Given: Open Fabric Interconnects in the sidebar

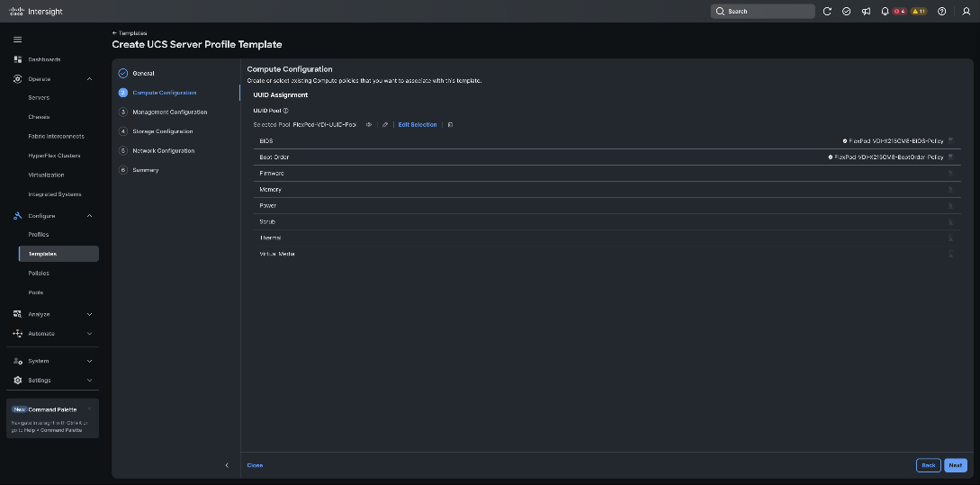Looking at the screenshot, I should pyautogui.click(x=57, y=136).
